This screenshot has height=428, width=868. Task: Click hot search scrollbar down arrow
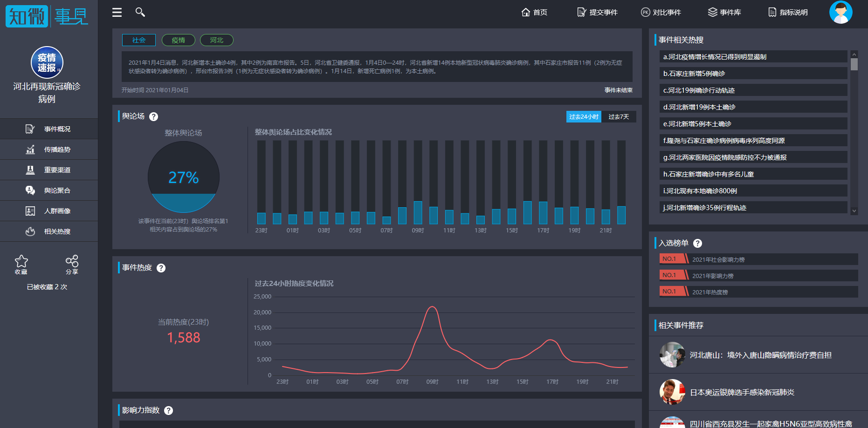(854, 211)
